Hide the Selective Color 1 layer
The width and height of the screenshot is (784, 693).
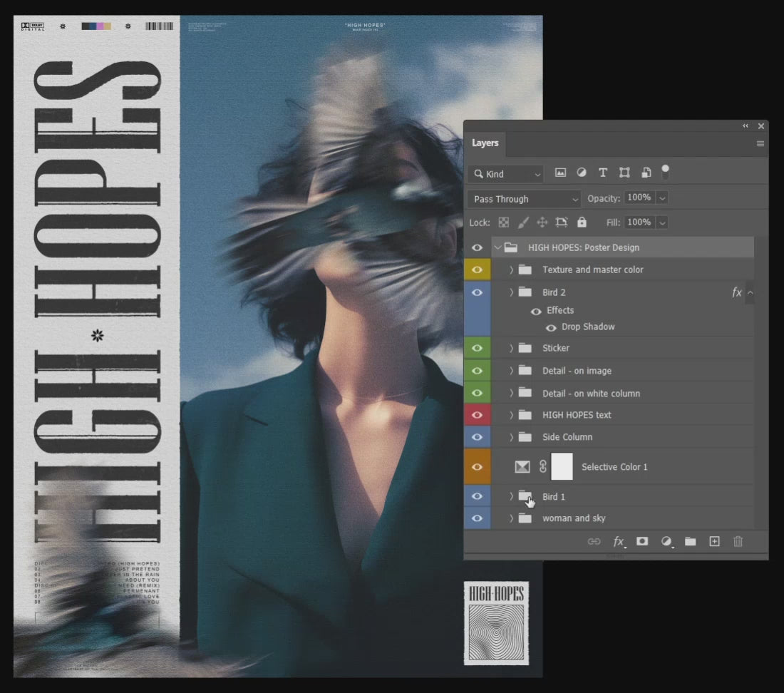[477, 467]
